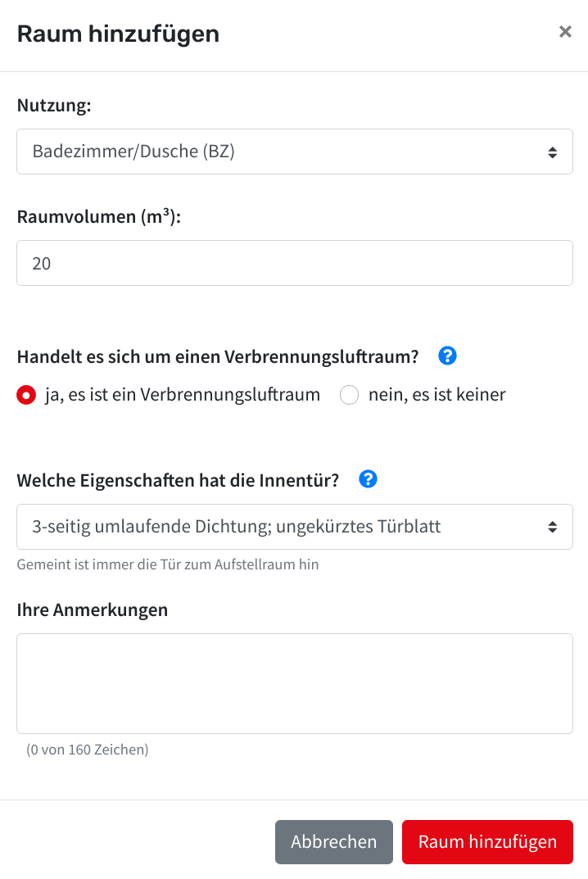Image resolution: width=588 pixels, height=879 pixels.
Task: Click into the Ihre Anmerkungen text area
Action: point(295,683)
